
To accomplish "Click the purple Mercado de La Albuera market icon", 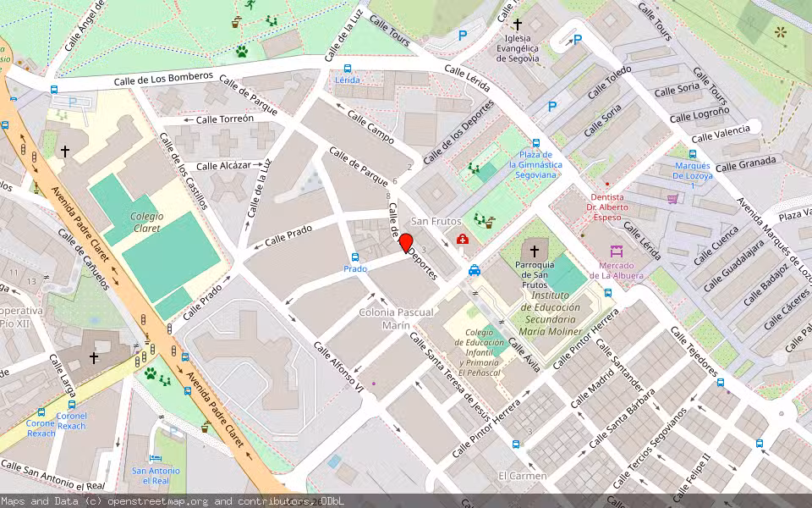I will pyautogui.click(x=617, y=251).
